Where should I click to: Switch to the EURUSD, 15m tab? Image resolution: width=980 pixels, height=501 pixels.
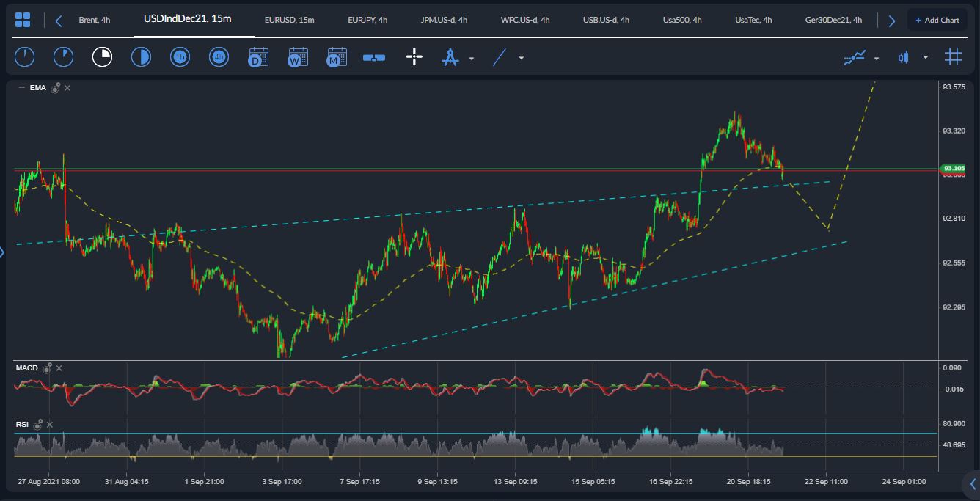coord(290,20)
